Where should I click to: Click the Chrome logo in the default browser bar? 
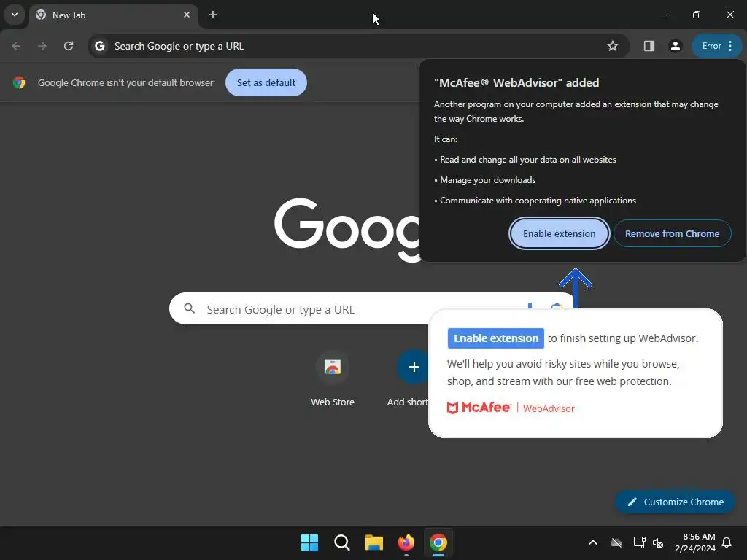[19, 82]
